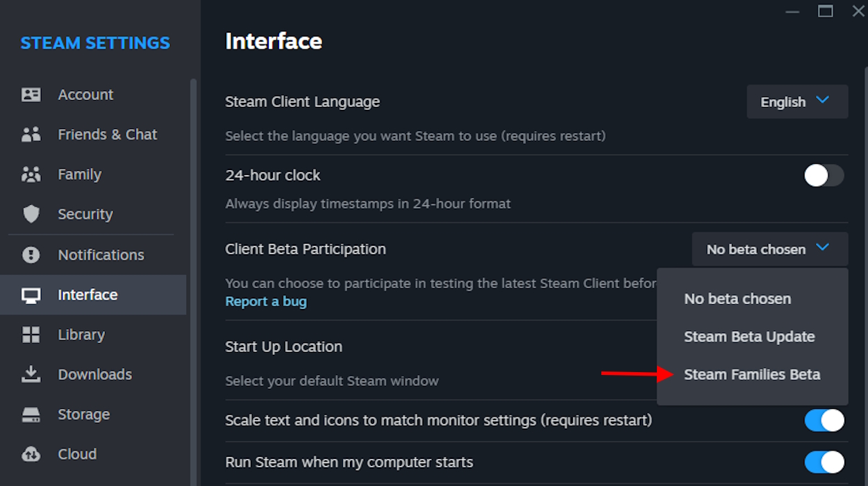
Task: Select the Storage drive icon
Action: pyautogui.click(x=31, y=414)
